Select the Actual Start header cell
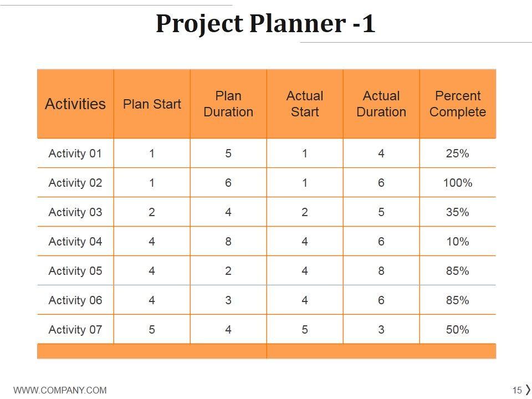The image size is (532, 399). pos(305,104)
